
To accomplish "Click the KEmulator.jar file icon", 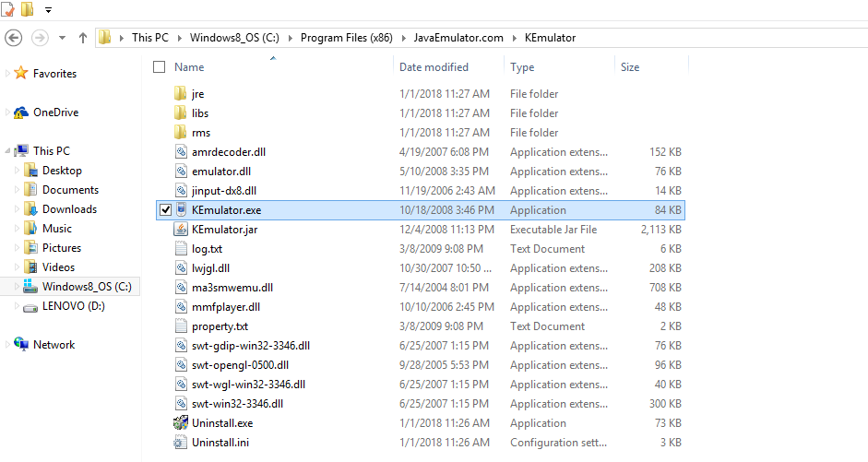I will (x=181, y=230).
